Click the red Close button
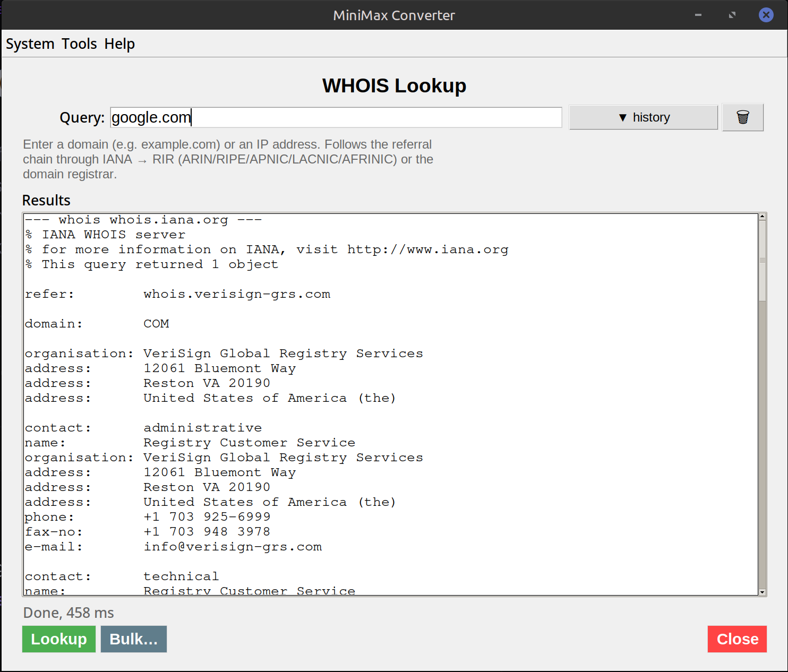Screen dimensions: 788x672 (737, 639)
